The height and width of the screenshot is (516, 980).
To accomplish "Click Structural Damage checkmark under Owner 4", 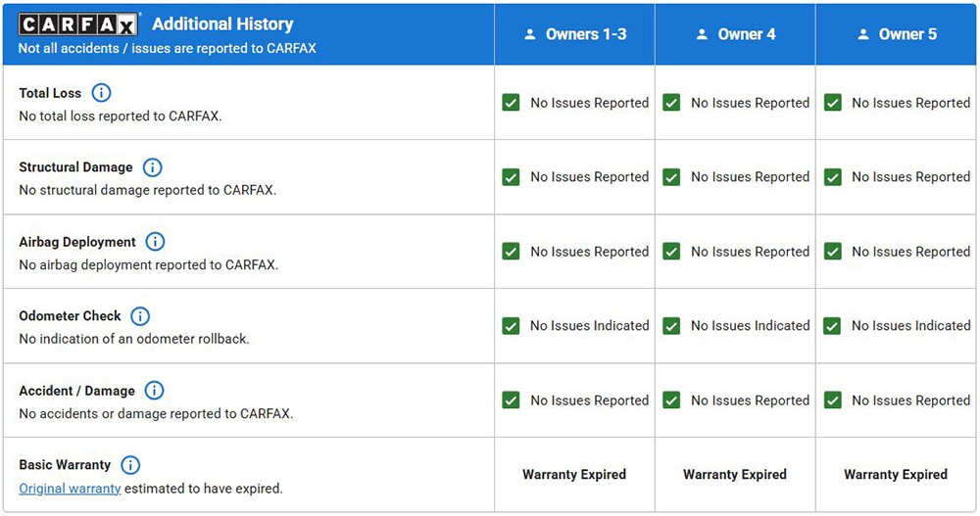I will click(x=671, y=177).
